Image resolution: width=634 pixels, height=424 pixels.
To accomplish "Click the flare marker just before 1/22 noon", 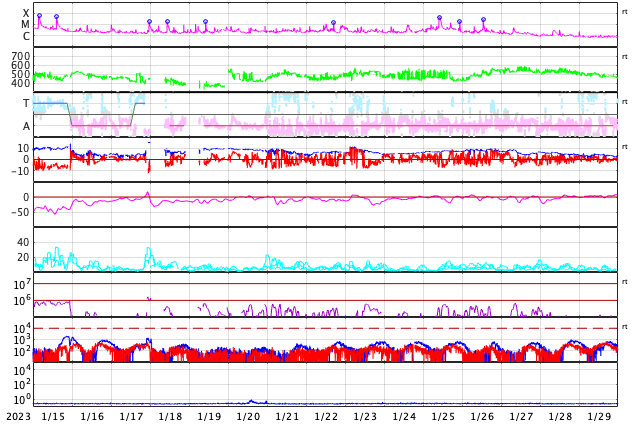I will click(x=334, y=23).
